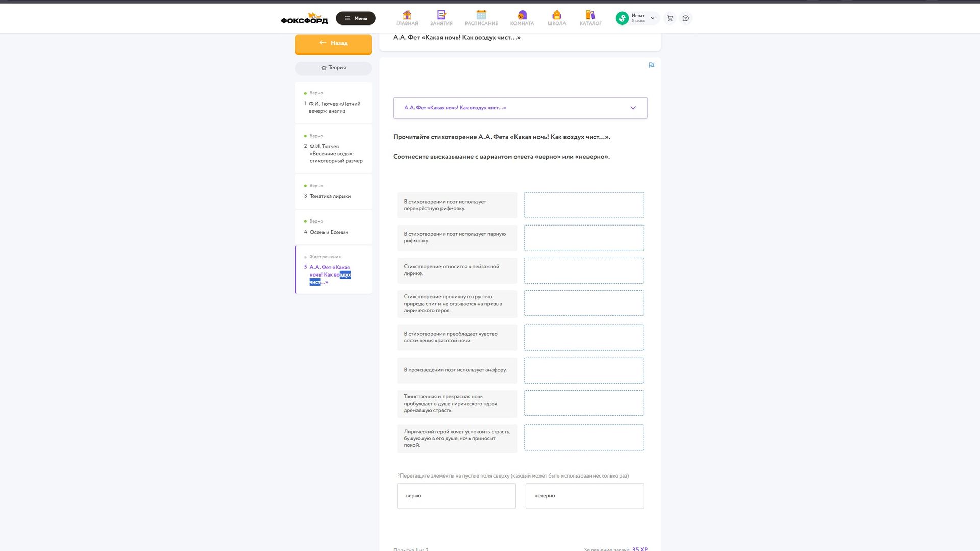Open task 2 «Весенние воды» стихотворный размер
The height and width of the screenshot is (551, 980).
point(333,149)
